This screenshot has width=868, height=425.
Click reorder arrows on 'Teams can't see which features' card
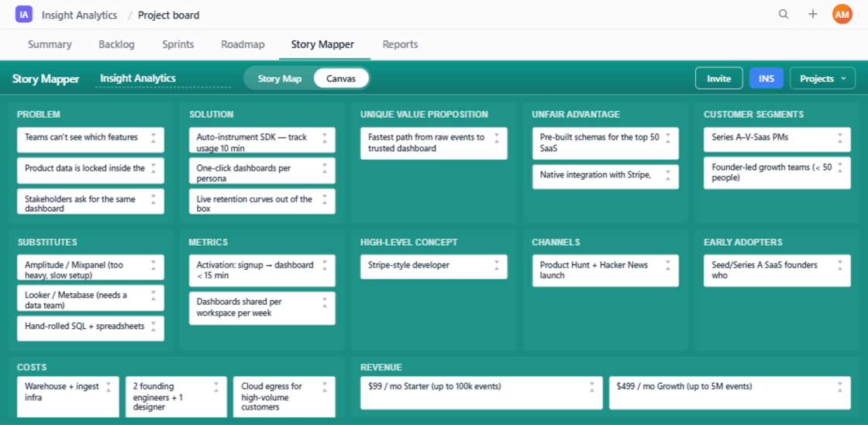pyautogui.click(x=153, y=138)
